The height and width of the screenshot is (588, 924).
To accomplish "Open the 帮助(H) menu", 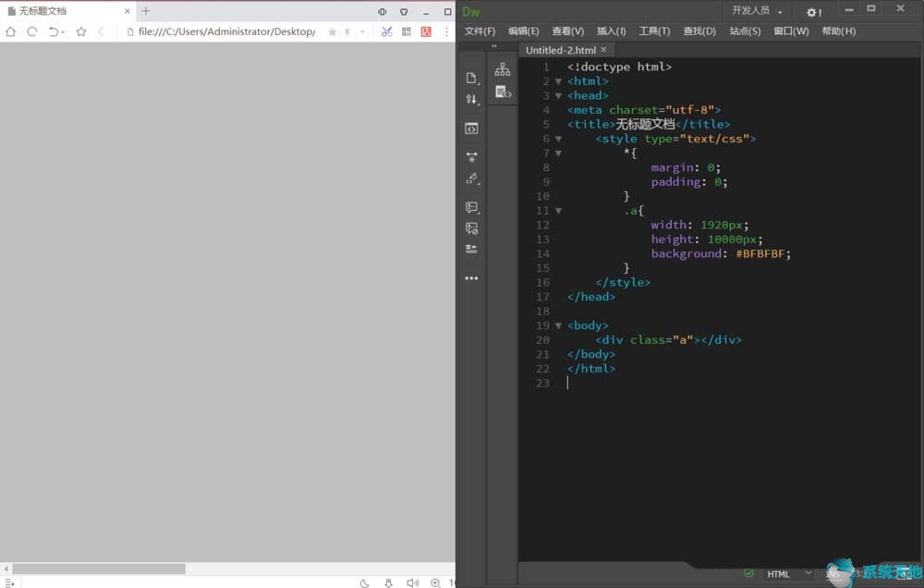I will (x=839, y=31).
